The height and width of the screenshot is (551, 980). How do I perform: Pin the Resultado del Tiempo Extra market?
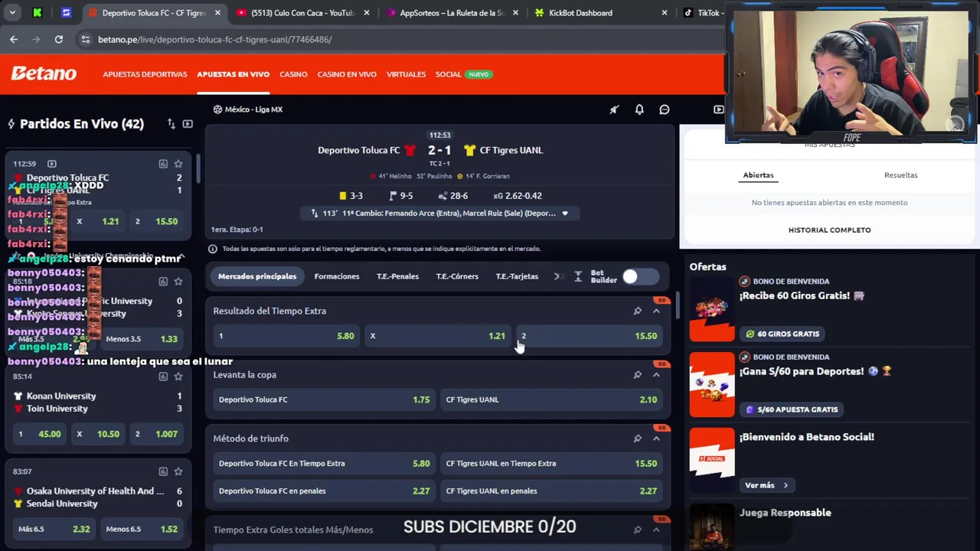coord(637,311)
